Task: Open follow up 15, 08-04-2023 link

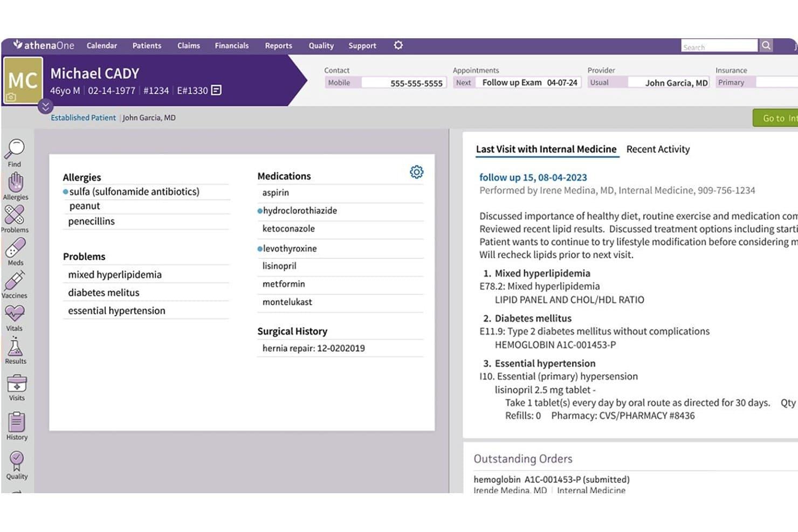Action: pos(533,177)
